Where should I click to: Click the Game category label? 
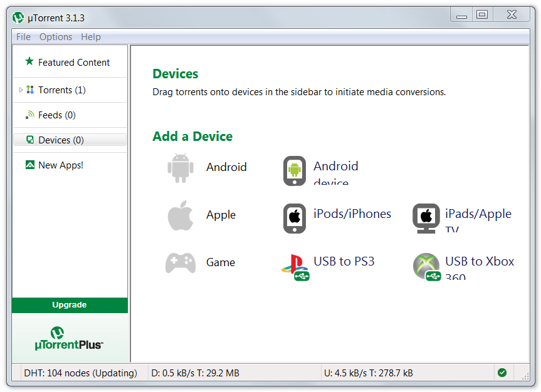221,262
